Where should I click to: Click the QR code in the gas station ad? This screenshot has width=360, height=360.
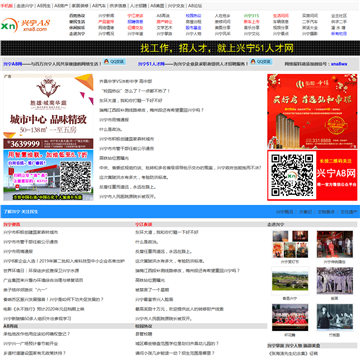[x=75, y=177]
